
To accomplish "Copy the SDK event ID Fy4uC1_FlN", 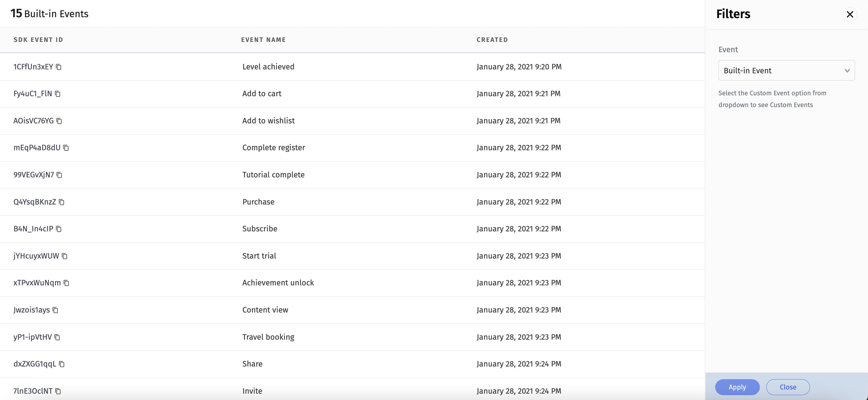I will (x=58, y=94).
